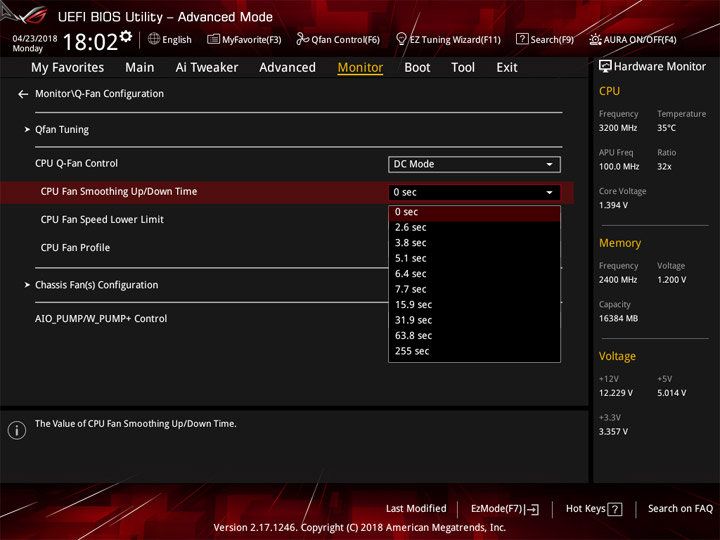Viewport: 720px width, 540px height.
Task: Click the 5.014 V reading
Action: (x=671, y=393)
